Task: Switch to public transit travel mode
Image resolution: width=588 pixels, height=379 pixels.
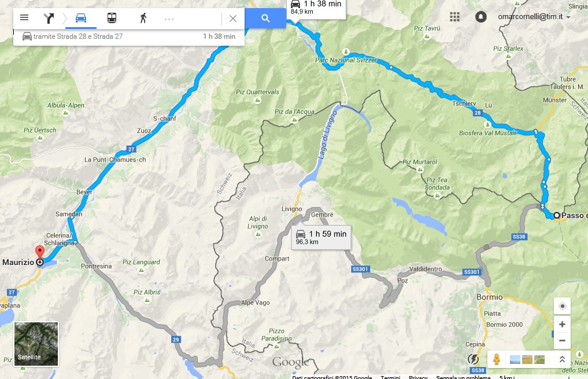Action: (x=112, y=18)
